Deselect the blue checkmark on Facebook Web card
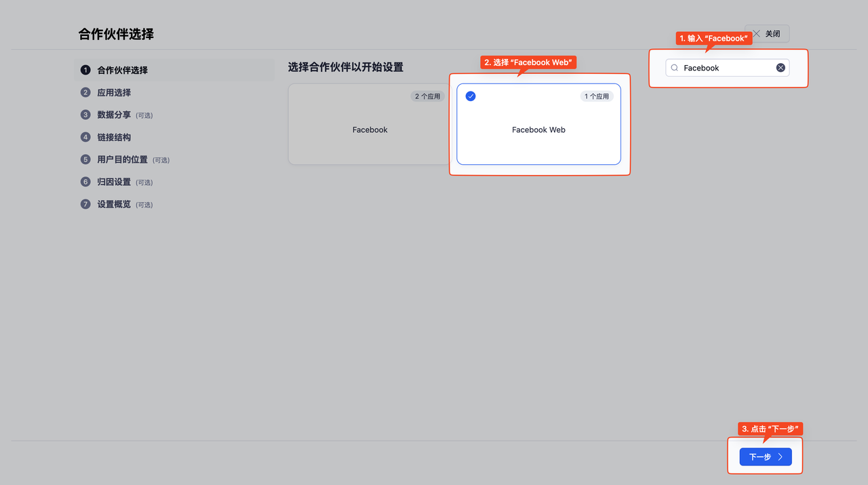The height and width of the screenshot is (485, 868). pyautogui.click(x=471, y=96)
